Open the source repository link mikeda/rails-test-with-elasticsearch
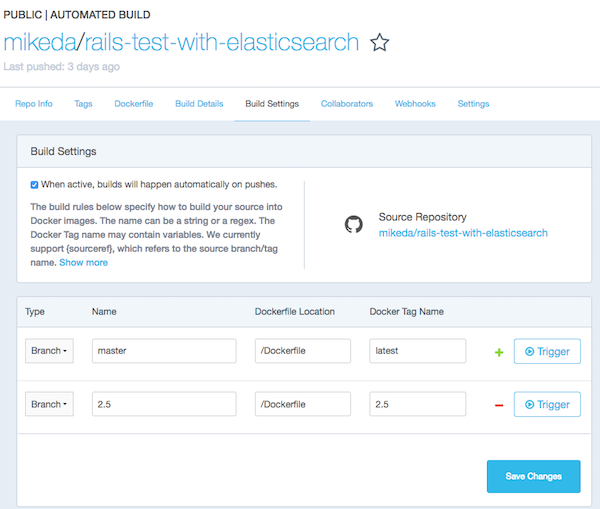The height and width of the screenshot is (509, 600). click(x=463, y=233)
